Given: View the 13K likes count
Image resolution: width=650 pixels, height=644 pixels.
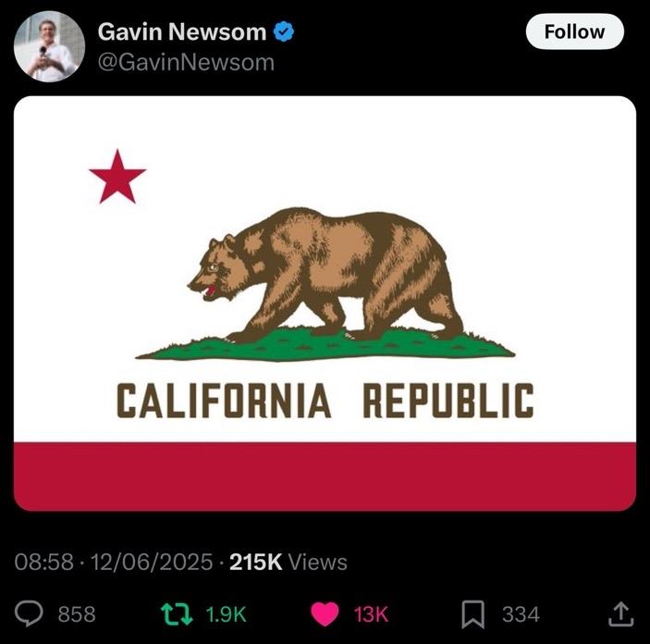Looking at the screenshot, I should click(371, 614).
